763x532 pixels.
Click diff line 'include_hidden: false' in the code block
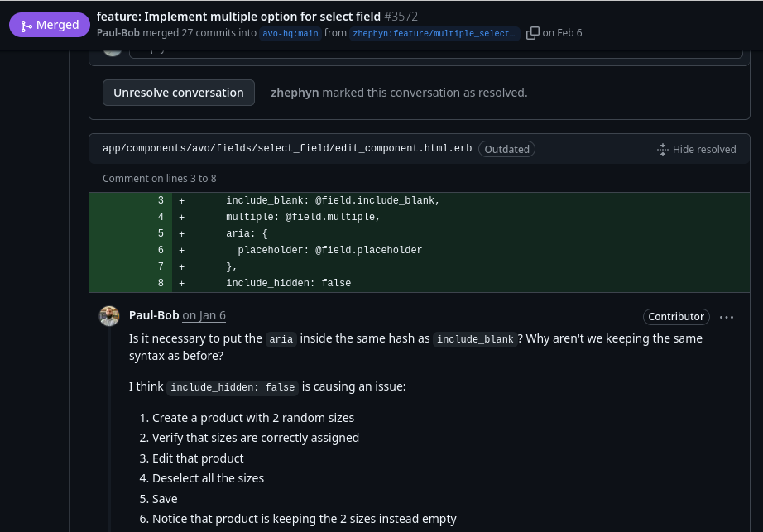[x=289, y=283]
